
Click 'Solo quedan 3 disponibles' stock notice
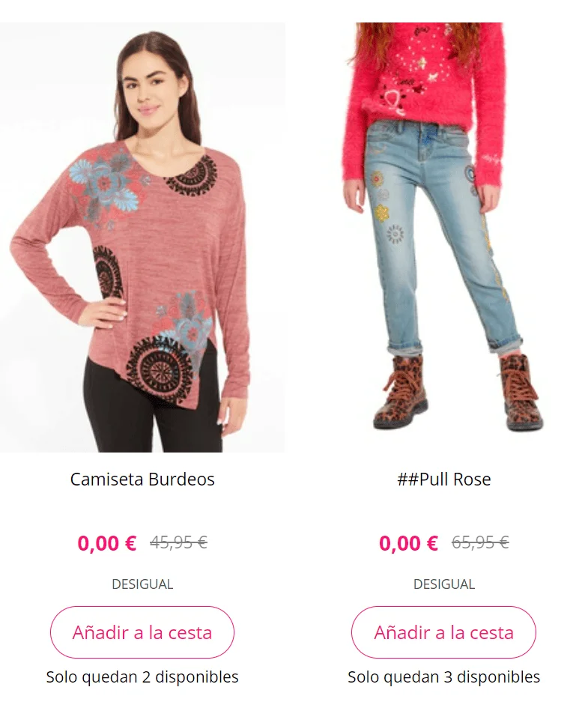[x=443, y=677]
